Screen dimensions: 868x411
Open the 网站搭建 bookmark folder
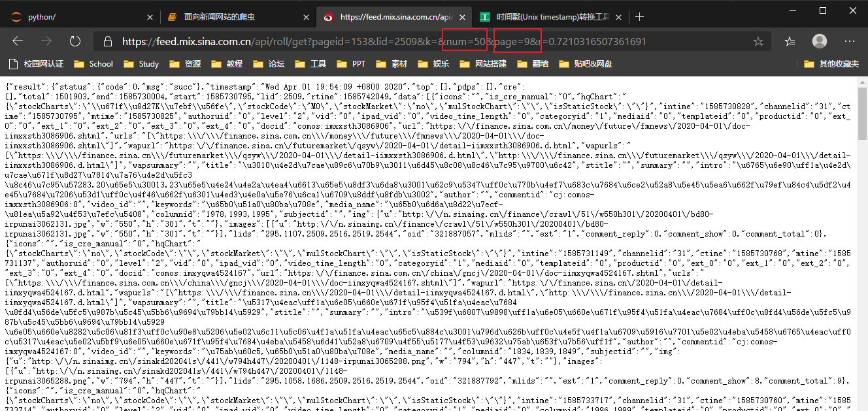coord(483,64)
